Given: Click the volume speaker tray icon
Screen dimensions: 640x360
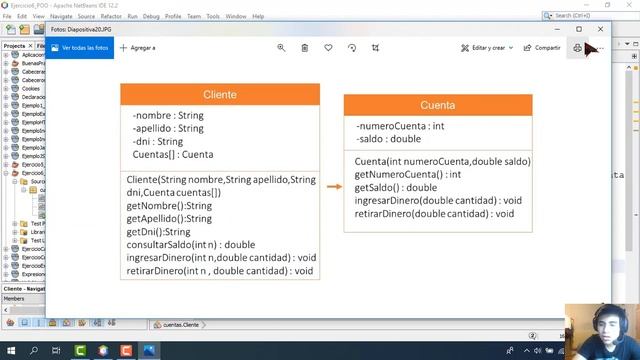Looking at the screenshot, I should (538, 351).
